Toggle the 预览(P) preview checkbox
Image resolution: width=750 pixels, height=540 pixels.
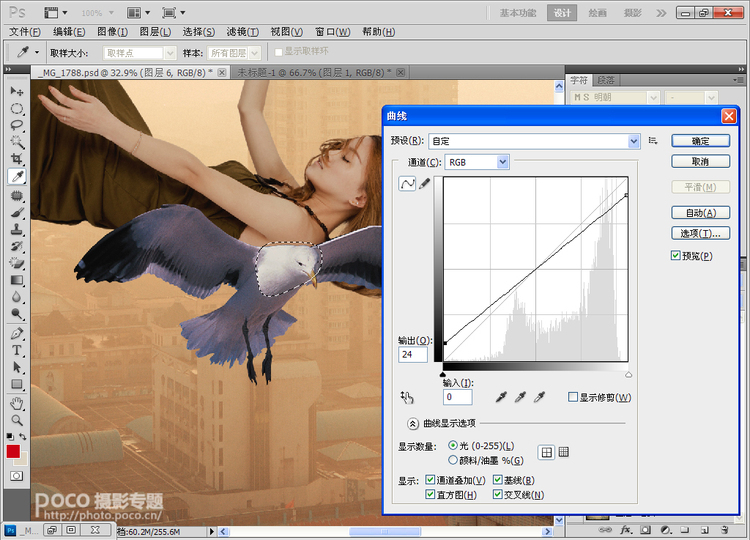(675, 255)
